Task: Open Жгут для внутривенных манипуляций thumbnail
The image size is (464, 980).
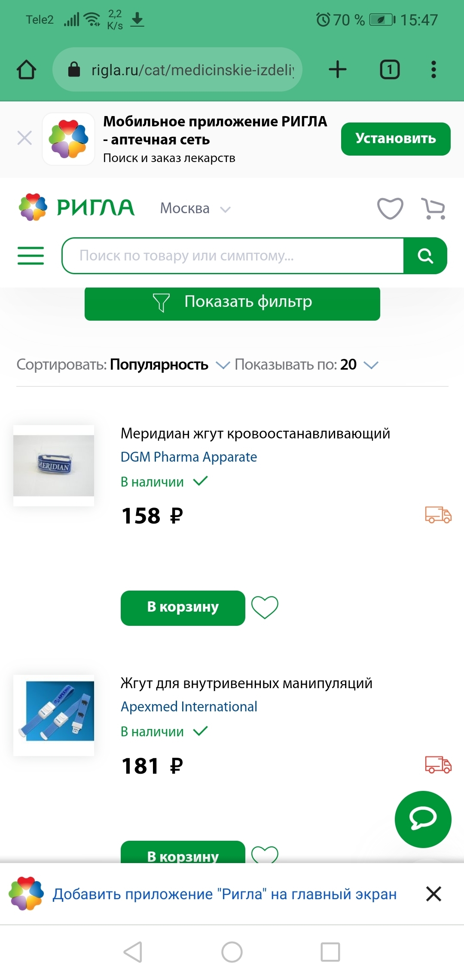Action: (x=54, y=715)
